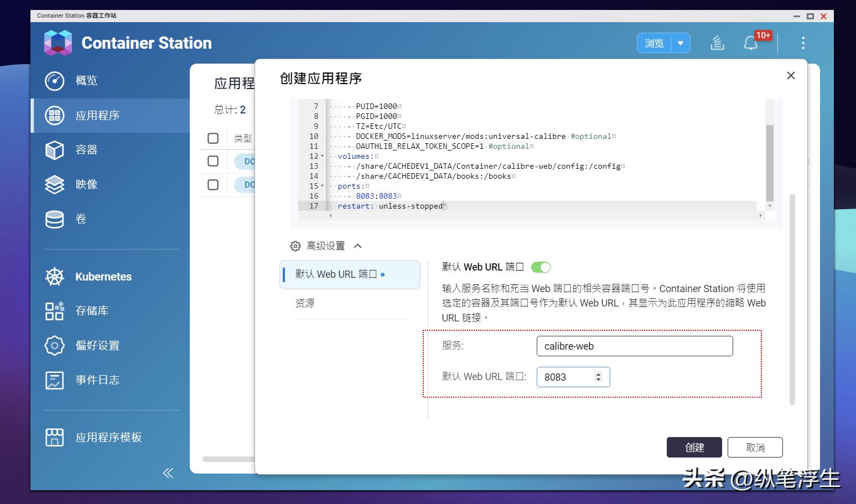This screenshot has height=504, width=856.
Task: Click the books:/books volume path line
Action: [433, 176]
